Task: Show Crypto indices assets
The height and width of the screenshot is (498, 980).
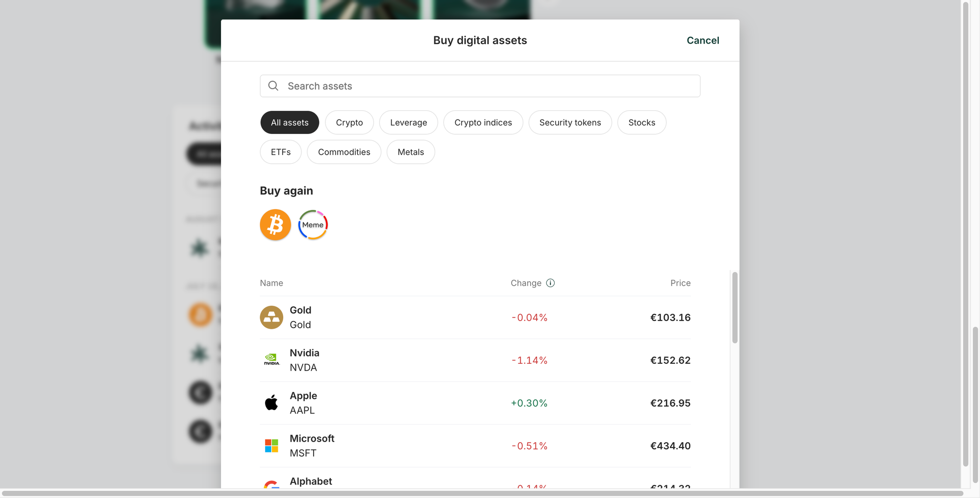Action: tap(483, 123)
